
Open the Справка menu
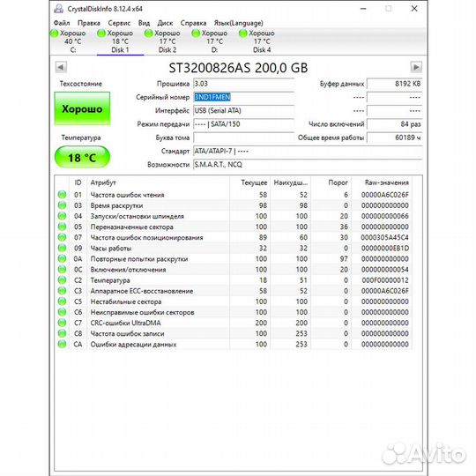click(193, 23)
